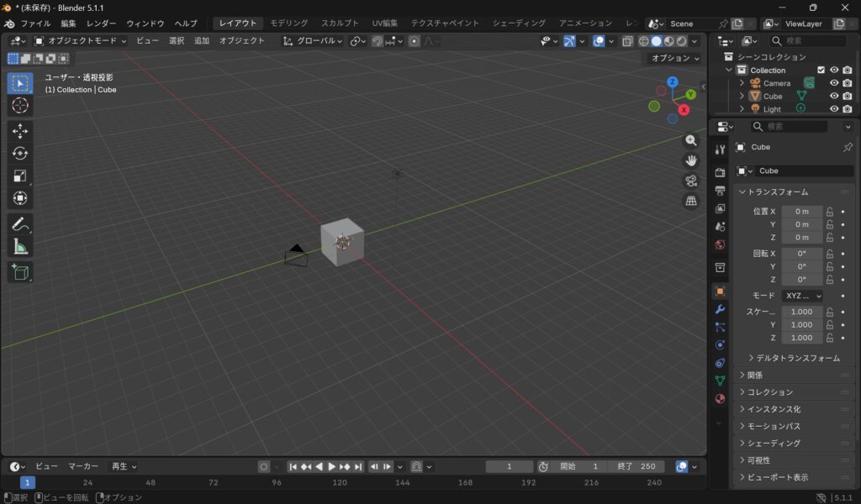Click the Add Cube tool icon

click(20, 272)
